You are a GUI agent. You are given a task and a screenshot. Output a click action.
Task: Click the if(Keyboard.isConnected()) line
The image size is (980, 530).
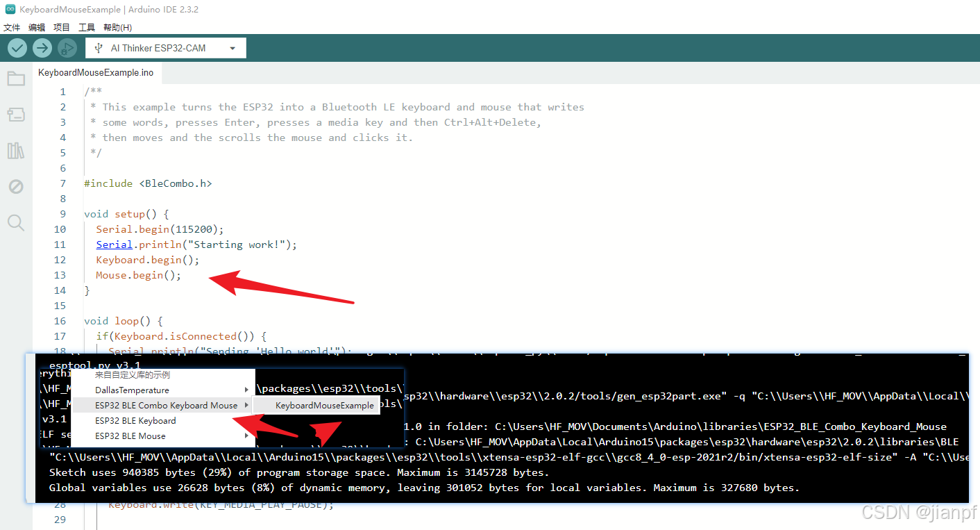pyautogui.click(x=182, y=336)
